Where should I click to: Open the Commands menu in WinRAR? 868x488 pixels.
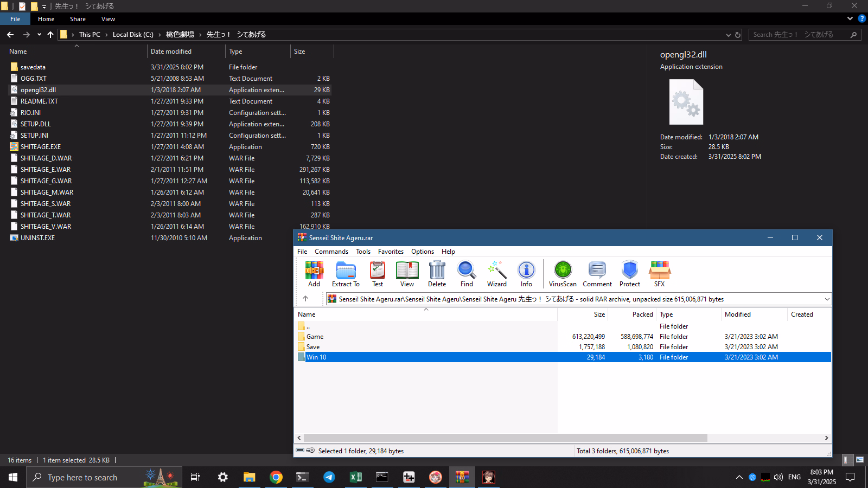tap(331, 252)
